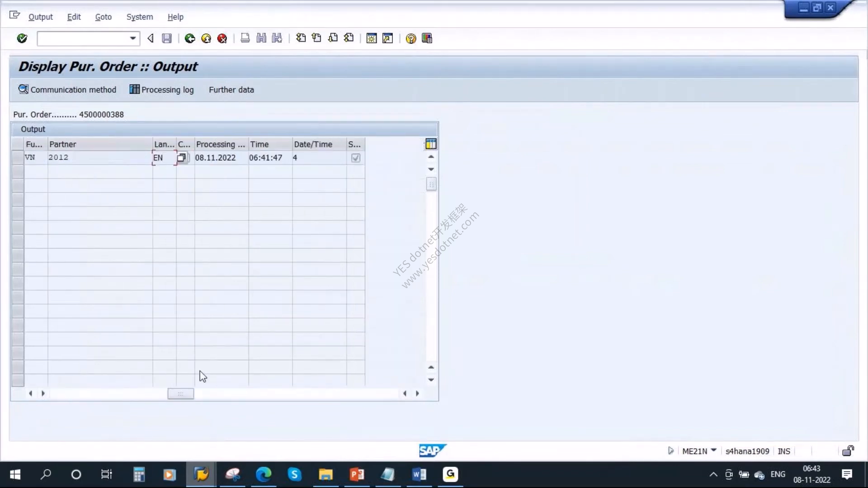Screen dimensions: 868x488
Task: Expand the command field dropdown arrow
Action: click(x=133, y=38)
